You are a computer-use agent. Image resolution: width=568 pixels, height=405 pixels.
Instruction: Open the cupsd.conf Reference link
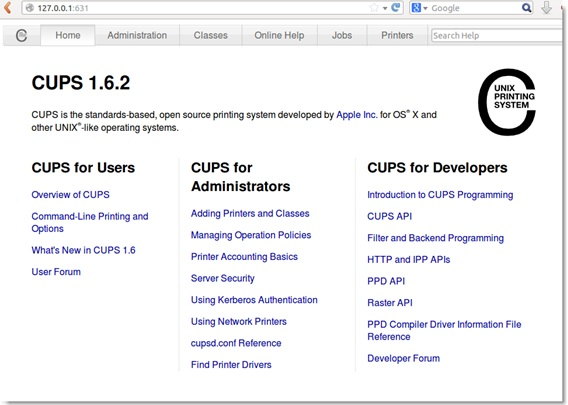236,343
